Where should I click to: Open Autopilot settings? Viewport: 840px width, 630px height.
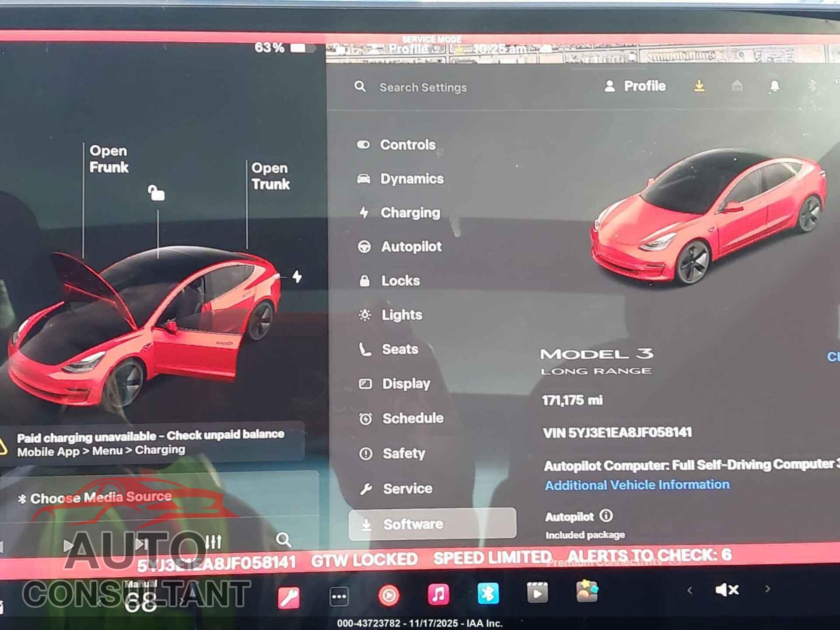[400, 247]
